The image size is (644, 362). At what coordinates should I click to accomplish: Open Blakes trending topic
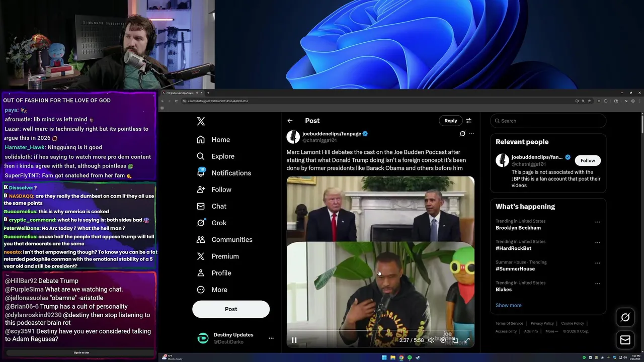click(504, 290)
